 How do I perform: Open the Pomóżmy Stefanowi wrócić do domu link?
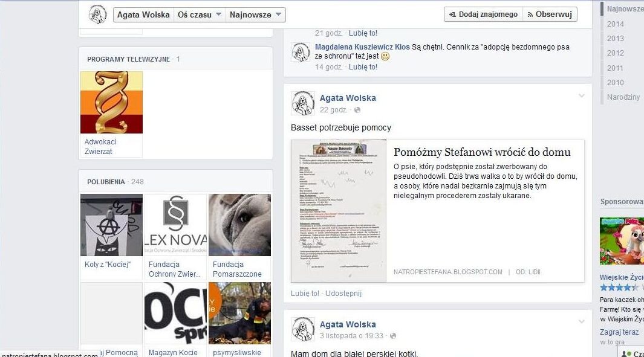pyautogui.click(x=482, y=152)
